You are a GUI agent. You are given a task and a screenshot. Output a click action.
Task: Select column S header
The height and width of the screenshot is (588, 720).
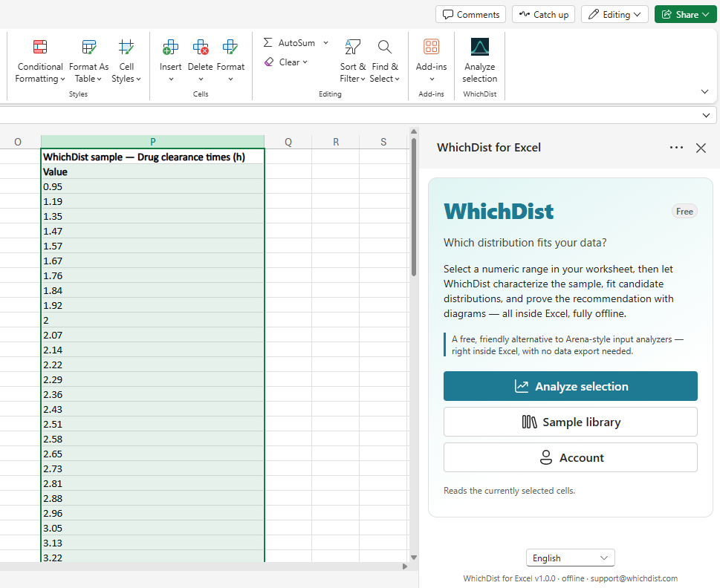coord(383,142)
